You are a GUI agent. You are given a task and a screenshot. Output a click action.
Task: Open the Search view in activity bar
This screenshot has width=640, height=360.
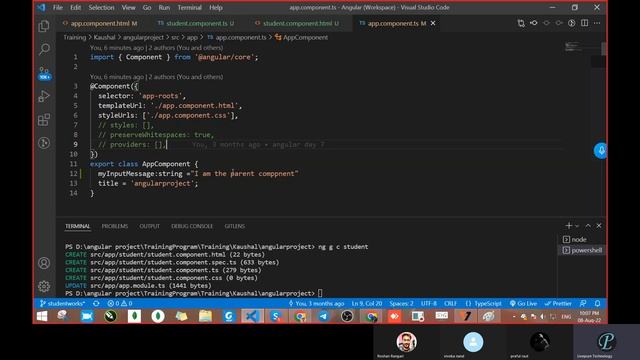coord(44,49)
